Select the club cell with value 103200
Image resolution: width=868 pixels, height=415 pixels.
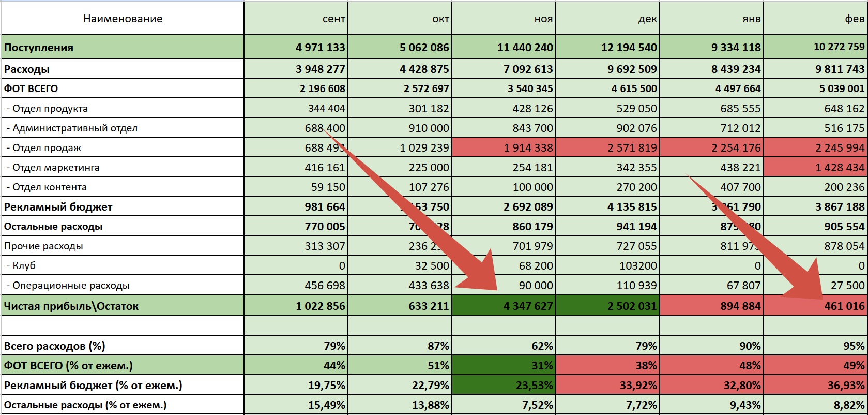coord(608,265)
